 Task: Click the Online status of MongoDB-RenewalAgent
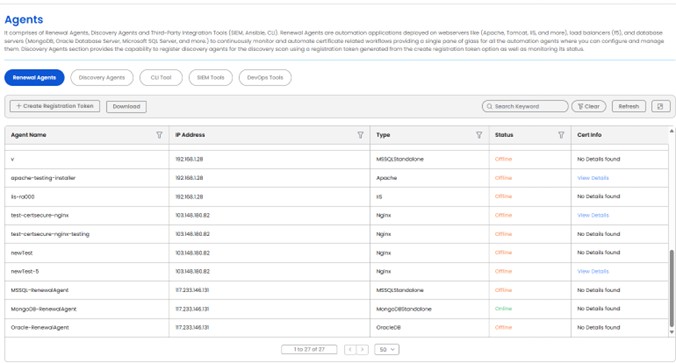503,309
